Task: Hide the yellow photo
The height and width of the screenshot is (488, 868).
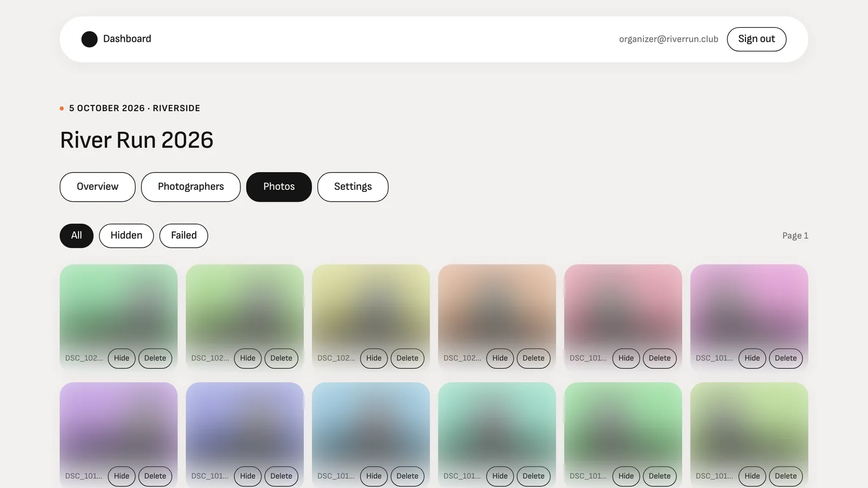Action: (x=374, y=358)
